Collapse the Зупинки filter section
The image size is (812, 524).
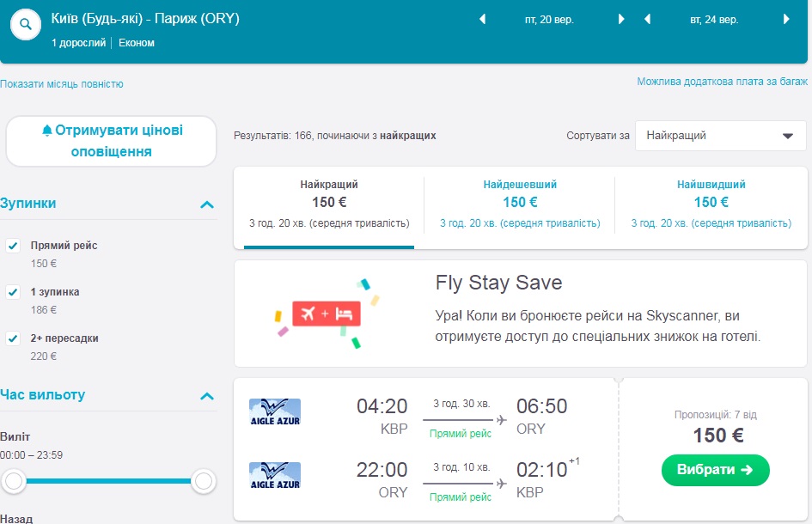coord(206,204)
